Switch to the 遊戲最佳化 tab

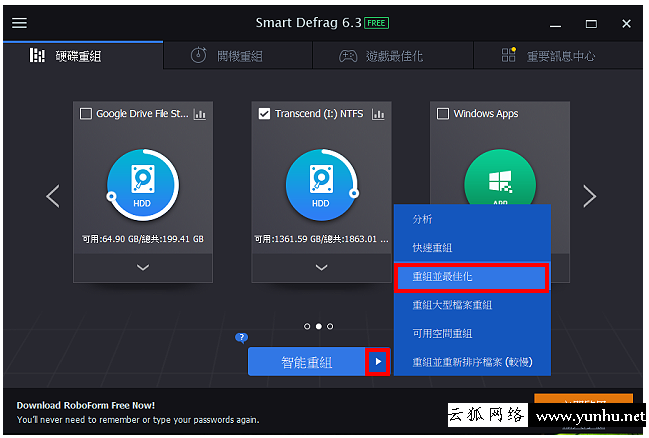click(393, 55)
